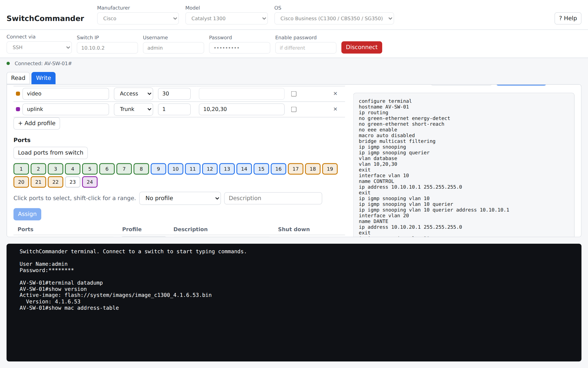Select port 4

[x=73, y=169]
